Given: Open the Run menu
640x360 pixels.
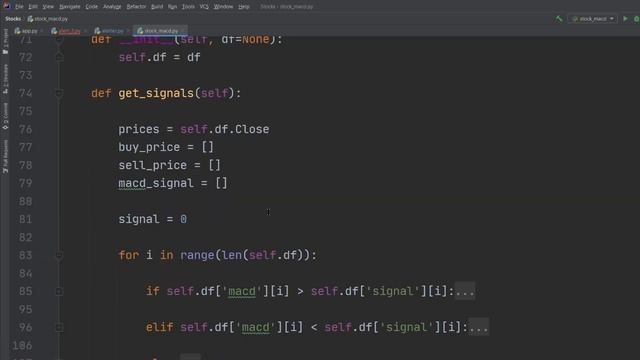Looking at the screenshot, I should [x=172, y=7].
